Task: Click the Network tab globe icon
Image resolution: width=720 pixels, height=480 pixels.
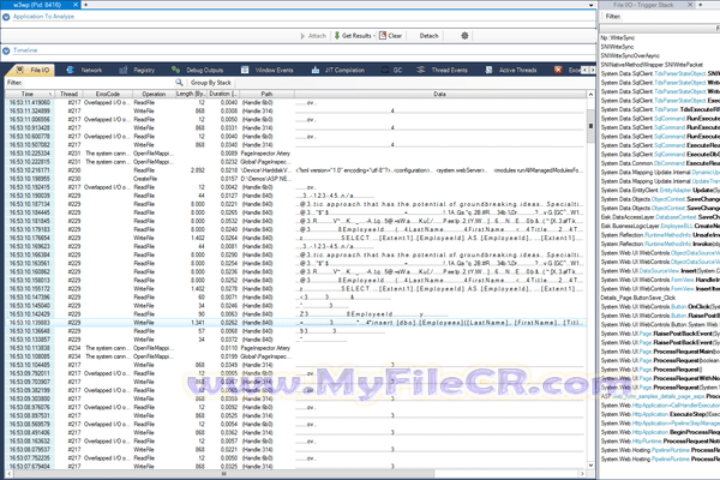Action: point(70,70)
